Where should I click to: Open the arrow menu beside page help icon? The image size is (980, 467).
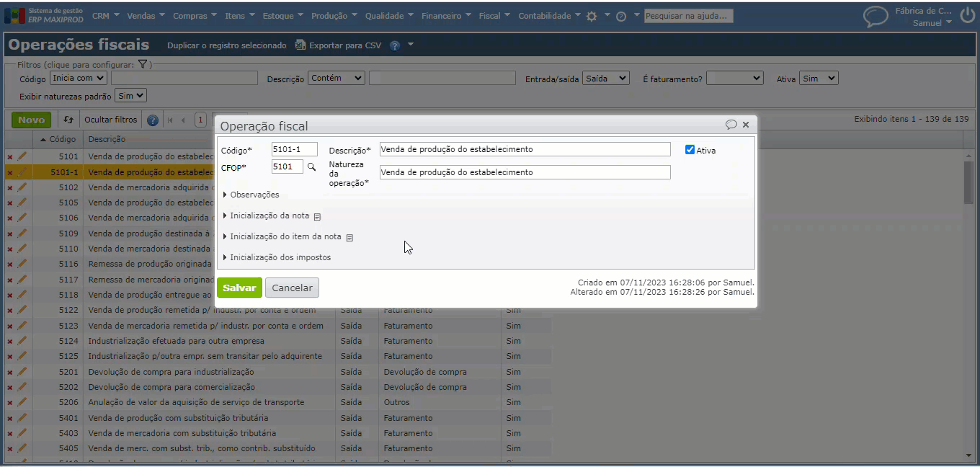(411, 45)
